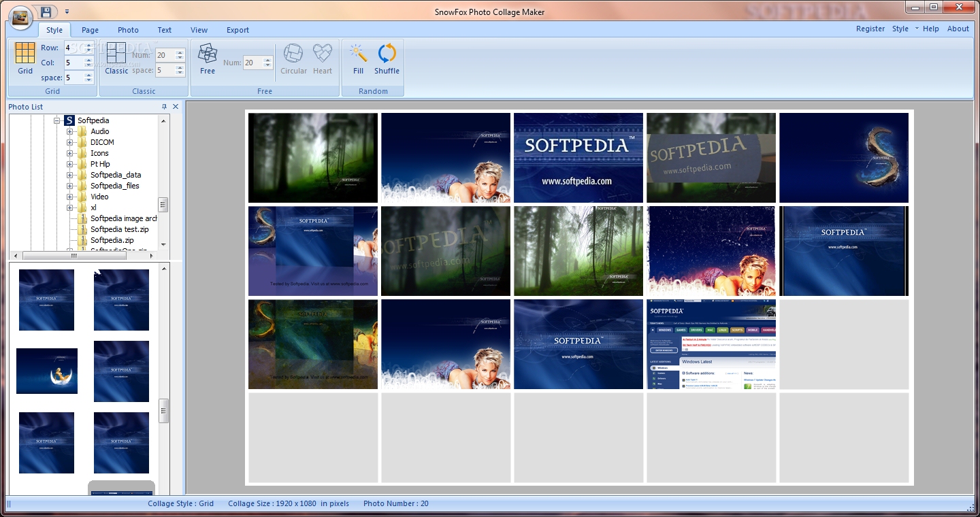Open the About link
Viewport: 980px width, 517px height.
[x=958, y=29]
